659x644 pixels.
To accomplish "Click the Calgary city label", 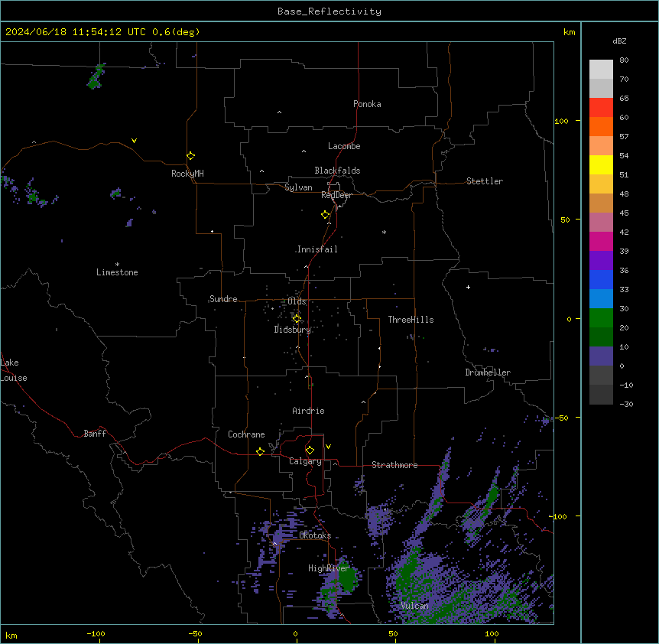I will (305, 461).
